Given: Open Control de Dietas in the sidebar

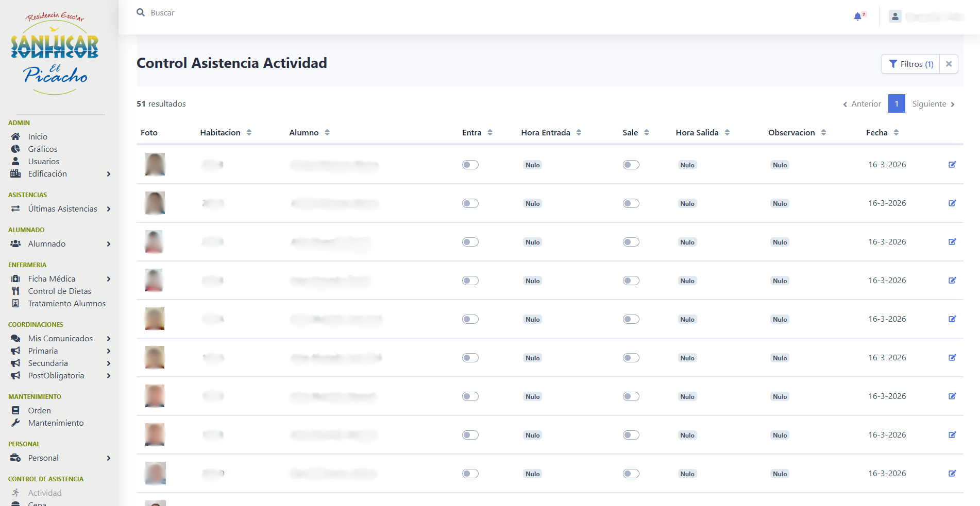Looking at the screenshot, I should (x=60, y=291).
